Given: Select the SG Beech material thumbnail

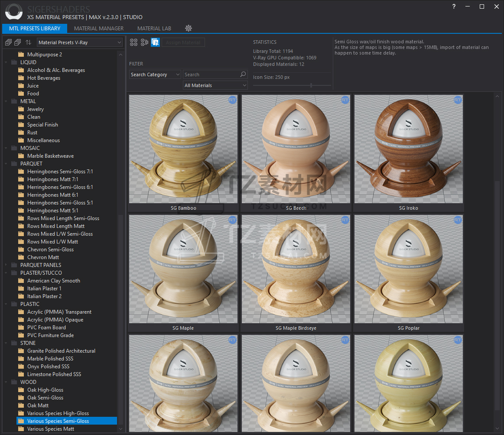Looking at the screenshot, I should point(296,149).
